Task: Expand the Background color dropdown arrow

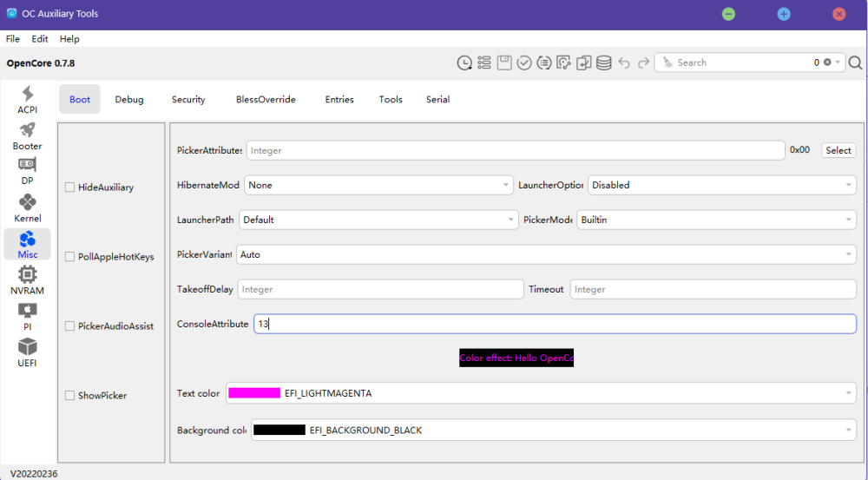Action: pos(849,431)
